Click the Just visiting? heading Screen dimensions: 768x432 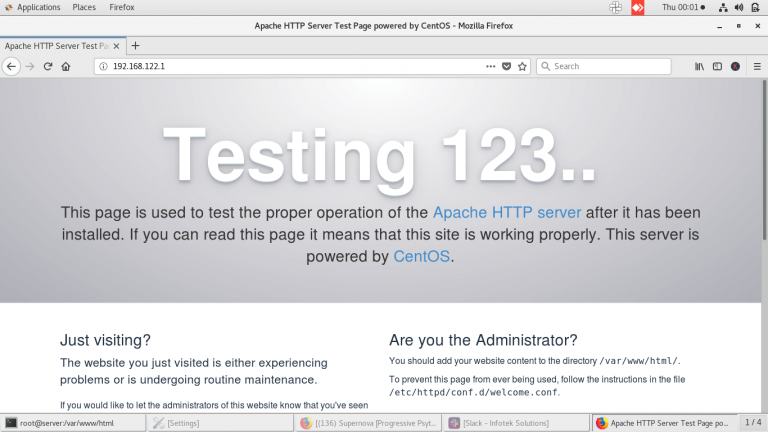coord(105,340)
